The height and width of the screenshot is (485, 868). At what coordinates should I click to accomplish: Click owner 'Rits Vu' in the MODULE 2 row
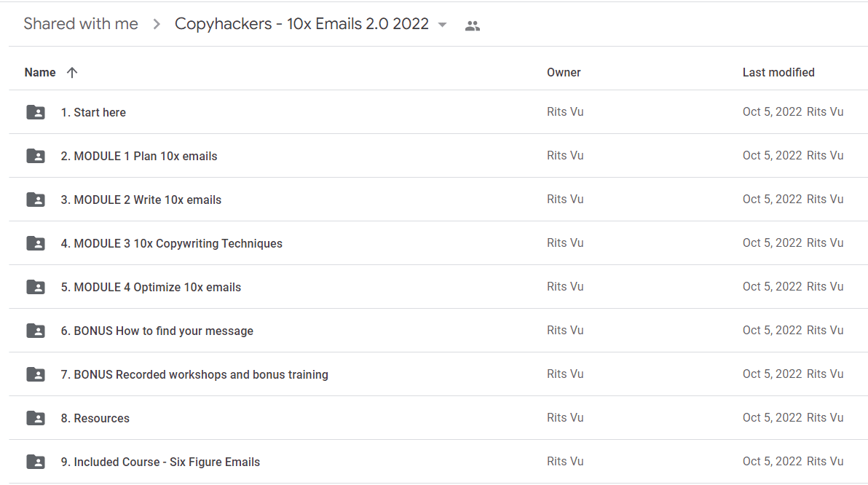[x=565, y=200]
